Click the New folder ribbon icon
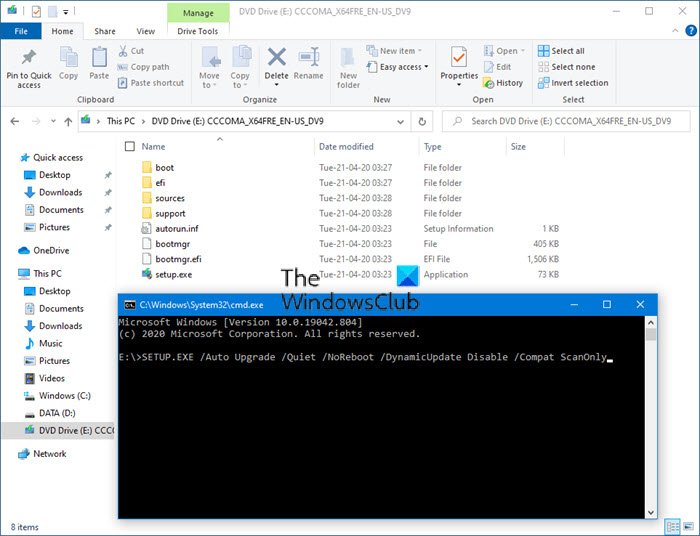 [x=348, y=59]
